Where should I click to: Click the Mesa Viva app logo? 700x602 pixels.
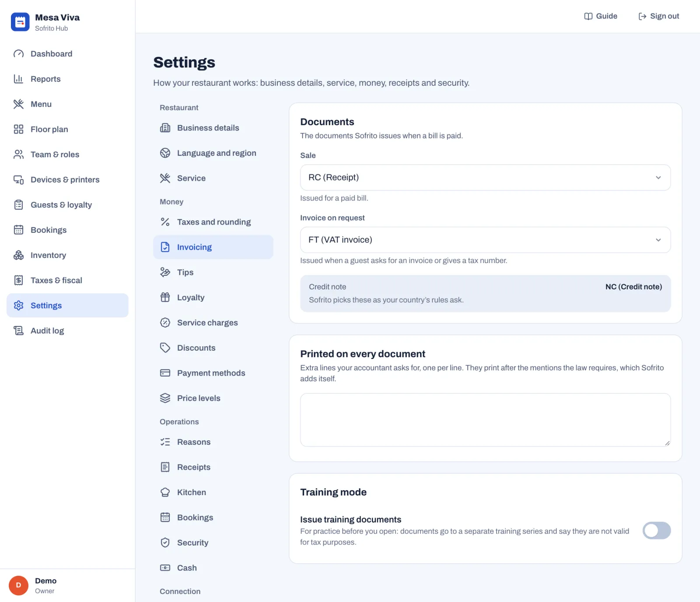pos(20,22)
